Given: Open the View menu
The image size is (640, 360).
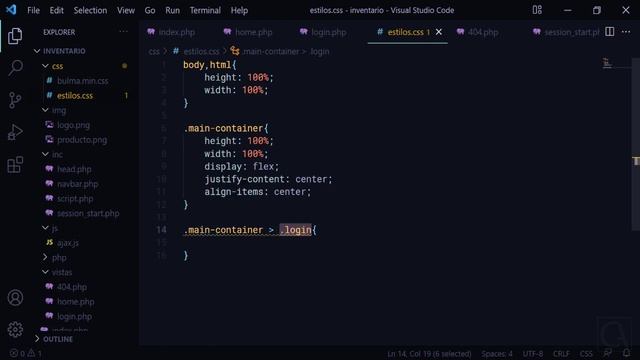Looking at the screenshot, I should tap(126, 10).
